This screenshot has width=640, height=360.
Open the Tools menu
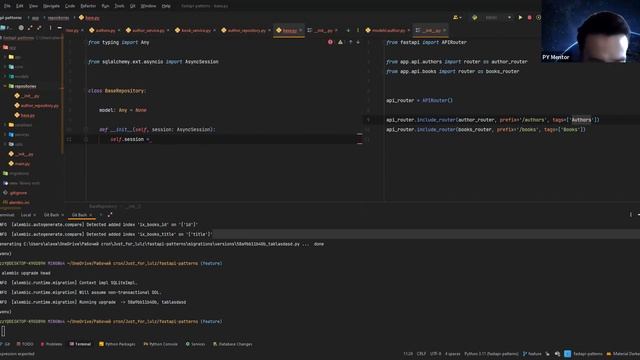pos(119,6)
